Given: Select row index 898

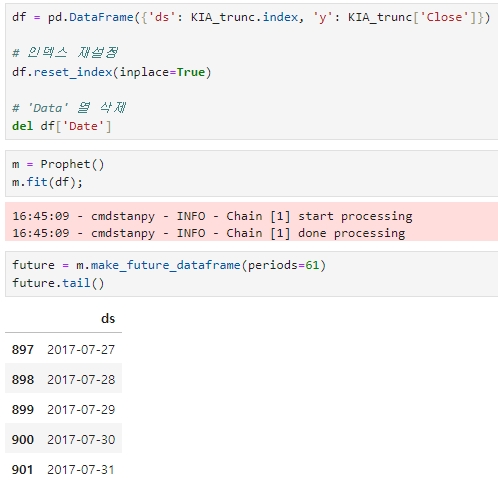Looking at the screenshot, I should (x=23, y=380).
